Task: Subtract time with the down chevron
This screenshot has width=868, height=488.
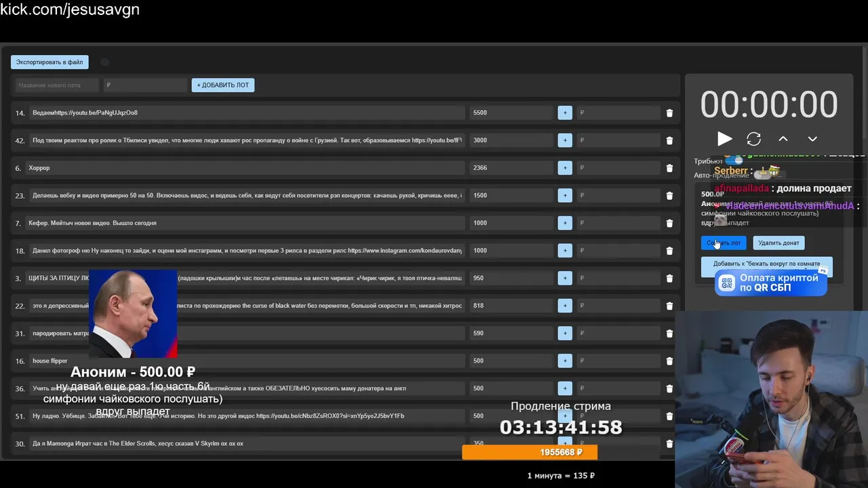Action: pos(812,139)
